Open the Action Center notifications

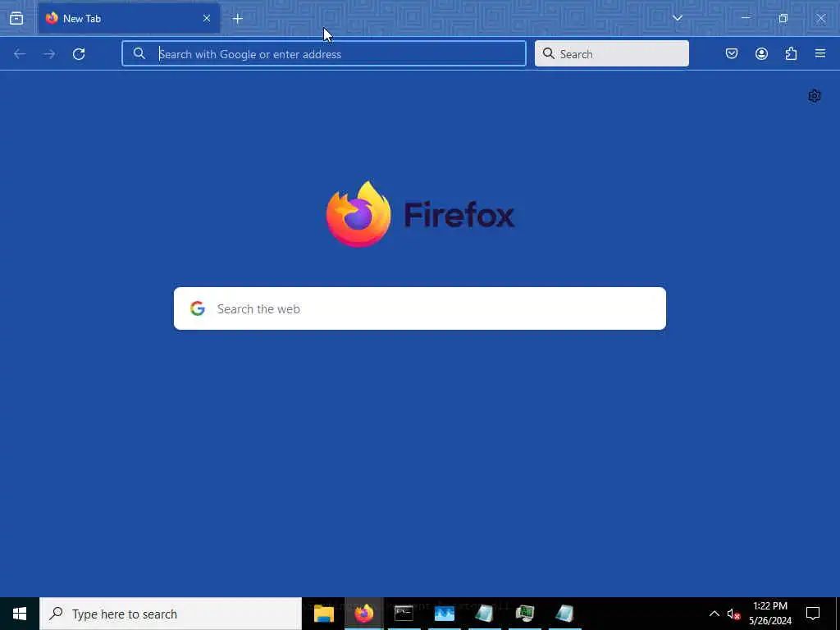pyautogui.click(x=813, y=614)
